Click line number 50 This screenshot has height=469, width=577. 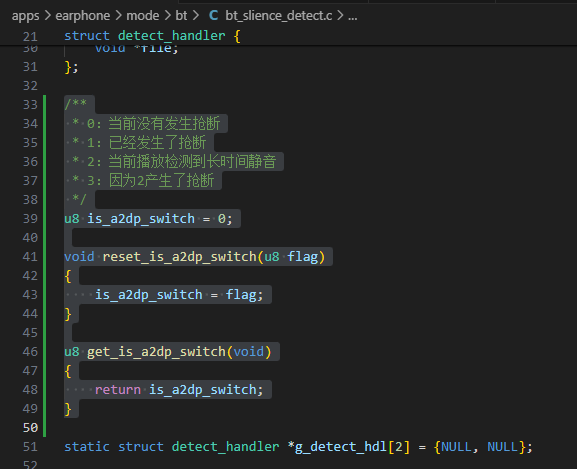(x=30, y=428)
